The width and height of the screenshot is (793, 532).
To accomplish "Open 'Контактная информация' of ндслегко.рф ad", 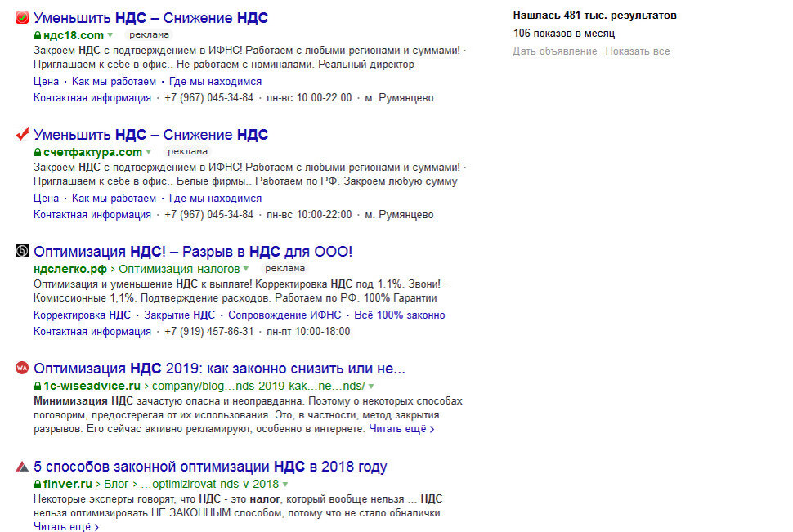I will (x=92, y=331).
